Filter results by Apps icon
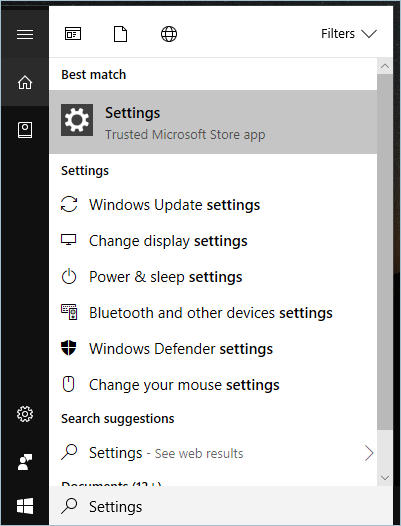 pyautogui.click(x=73, y=34)
